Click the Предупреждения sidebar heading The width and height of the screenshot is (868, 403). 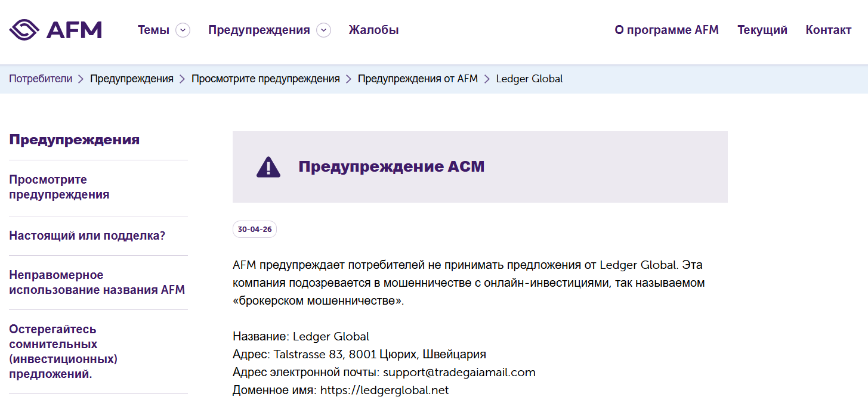(74, 139)
